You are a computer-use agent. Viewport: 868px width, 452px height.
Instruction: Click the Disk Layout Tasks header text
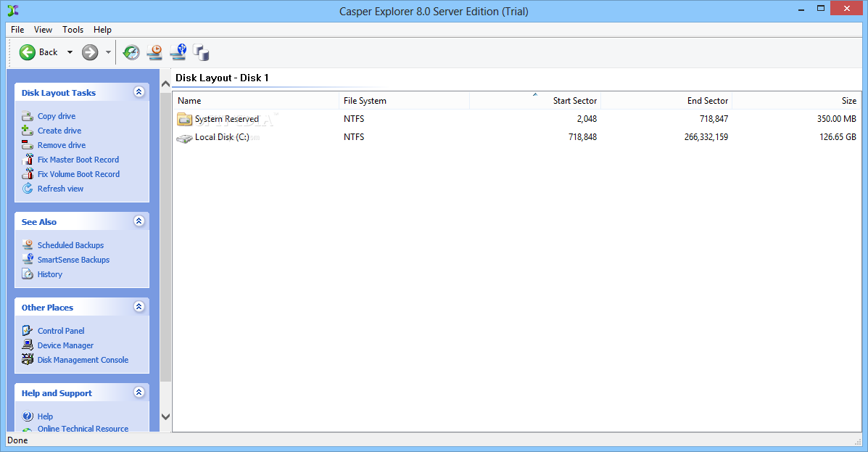(x=59, y=93)
